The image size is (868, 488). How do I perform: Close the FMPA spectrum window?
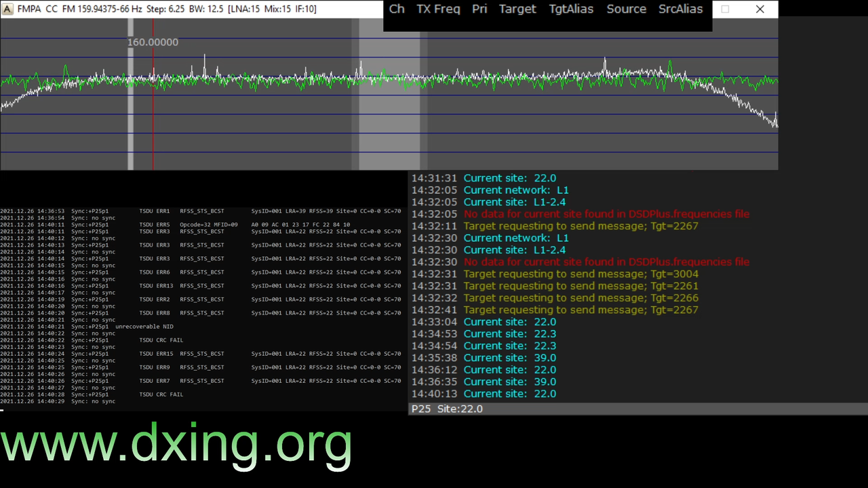[759, 9]
